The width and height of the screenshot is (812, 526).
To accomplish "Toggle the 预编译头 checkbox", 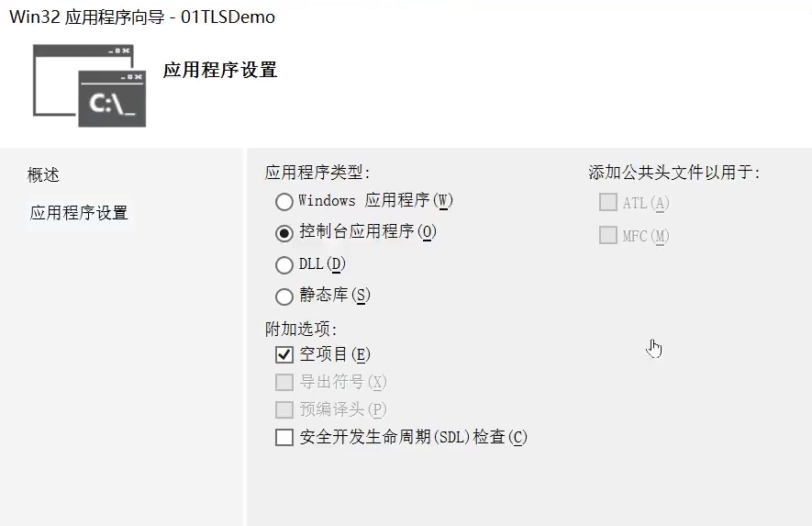I will point(284,409).
